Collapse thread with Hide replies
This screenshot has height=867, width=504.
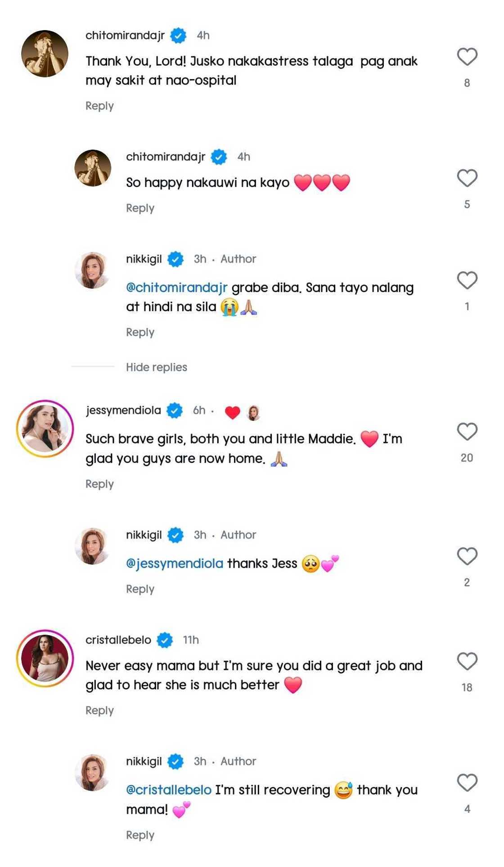pos(156,367)
